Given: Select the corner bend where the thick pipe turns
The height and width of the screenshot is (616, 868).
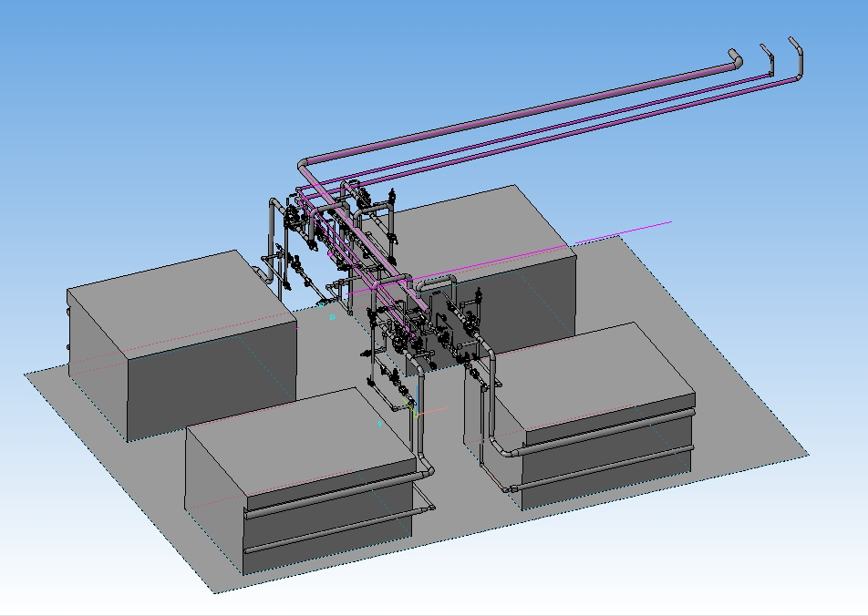Looking at the screenshot, I should (x=304, y=166).
